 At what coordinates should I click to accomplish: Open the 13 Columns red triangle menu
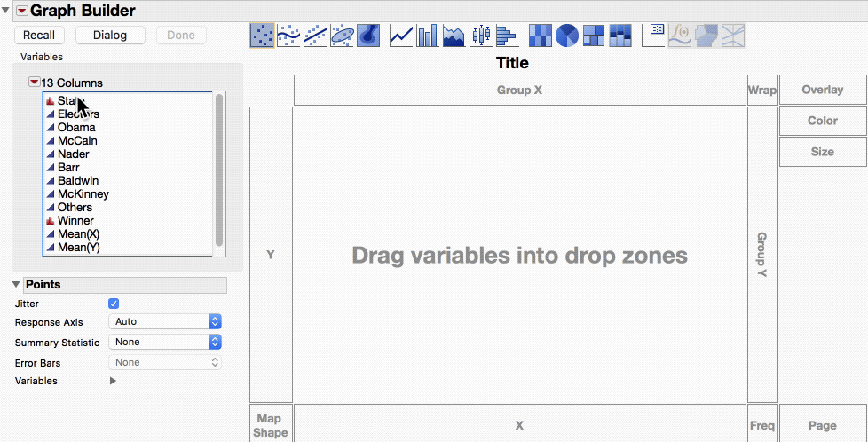[x=35, y=83]
